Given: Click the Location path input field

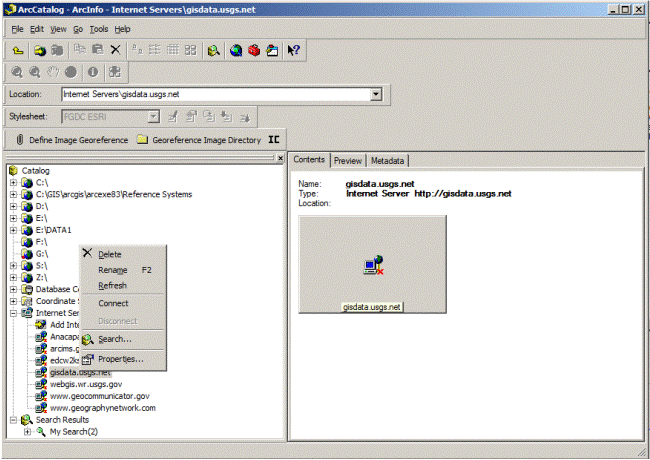Looking at the screenshot, I should tap(216, 94).
